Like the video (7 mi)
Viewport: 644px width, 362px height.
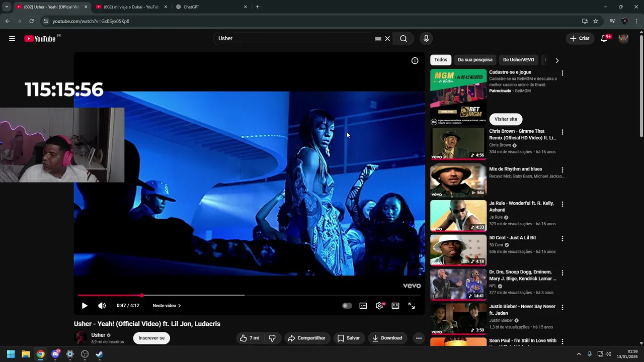point(250,338)
